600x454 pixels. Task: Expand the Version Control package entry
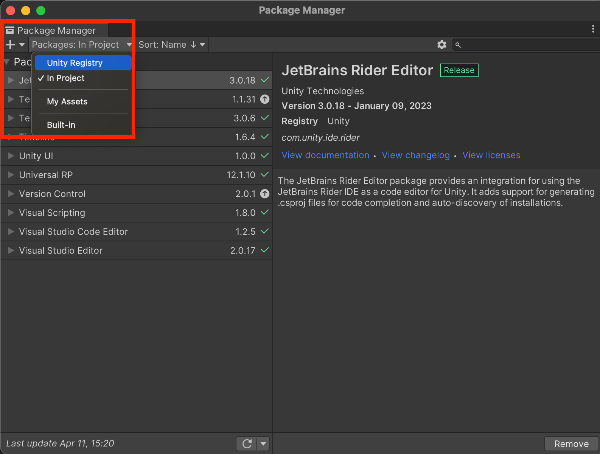tap(11, 194)
